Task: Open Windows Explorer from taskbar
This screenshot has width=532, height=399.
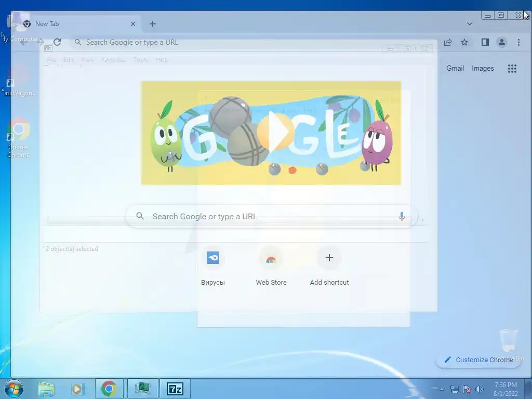Action: tap(46, 389)
